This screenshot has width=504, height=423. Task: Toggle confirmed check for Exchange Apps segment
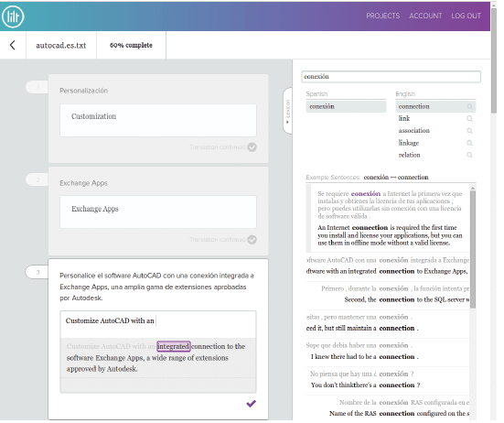tap(252, 240)
